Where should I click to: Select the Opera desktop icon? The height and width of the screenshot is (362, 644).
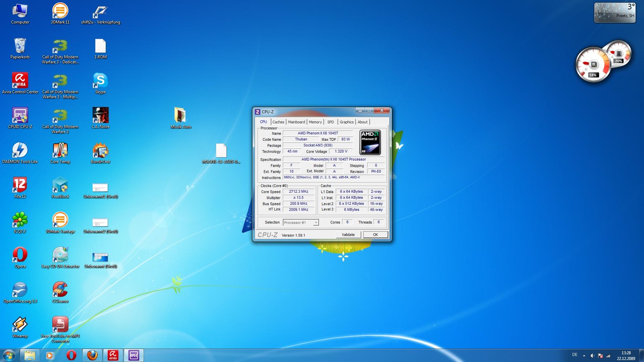20,258
